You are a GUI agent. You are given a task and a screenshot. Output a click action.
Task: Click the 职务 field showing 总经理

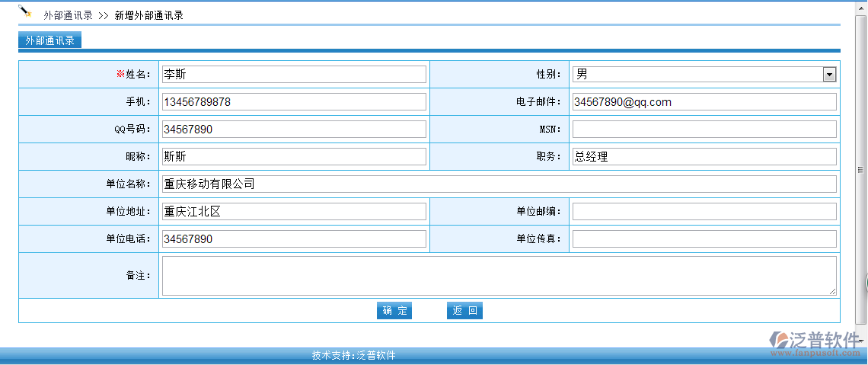pos(704,157)
